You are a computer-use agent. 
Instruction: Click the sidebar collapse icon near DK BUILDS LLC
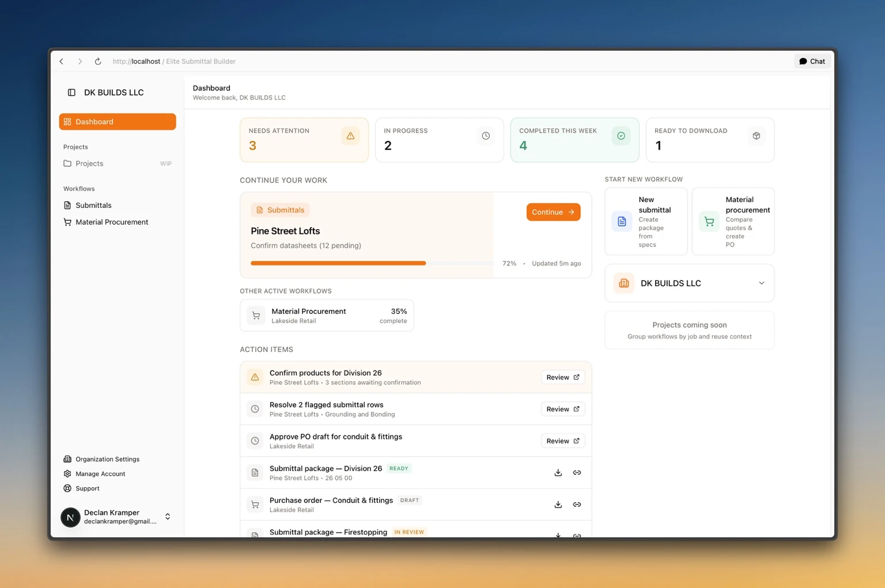click(71, 92)
